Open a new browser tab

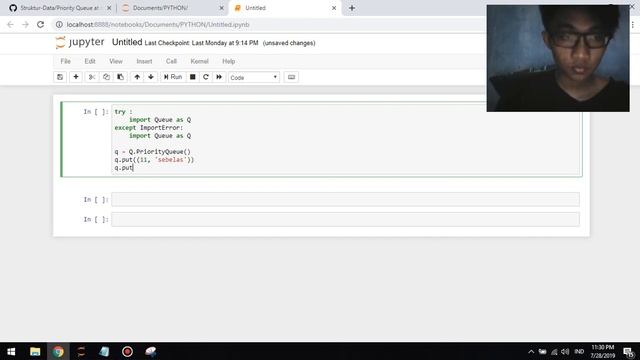tap(352, 8)
